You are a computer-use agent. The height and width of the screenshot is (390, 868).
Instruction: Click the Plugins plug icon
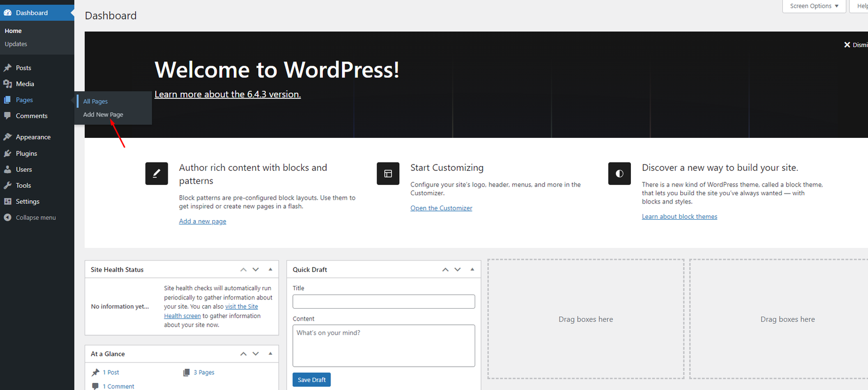8,154
